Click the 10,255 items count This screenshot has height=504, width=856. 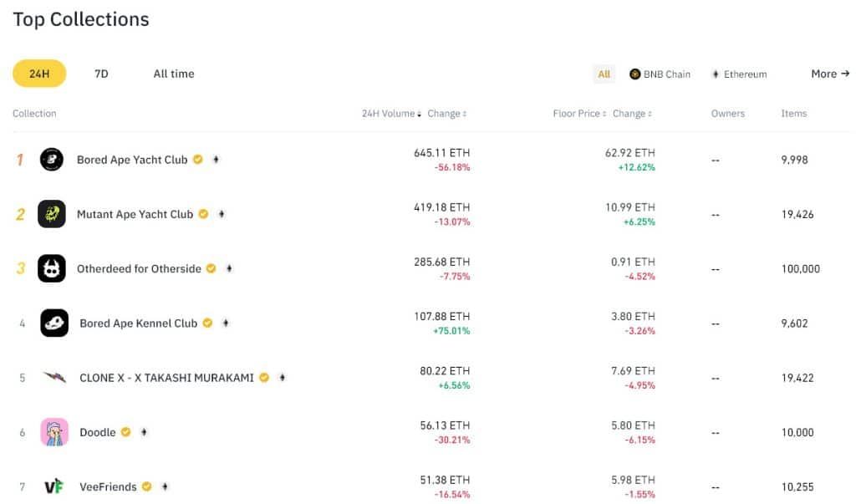click(x=797, y=486)
